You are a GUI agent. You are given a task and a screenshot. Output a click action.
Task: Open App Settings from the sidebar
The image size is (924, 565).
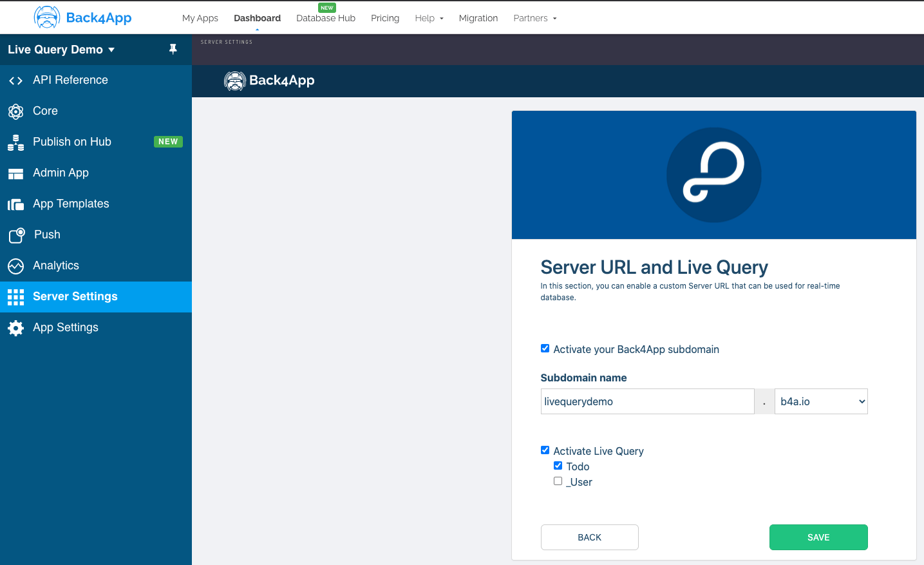tap(66, 327)
